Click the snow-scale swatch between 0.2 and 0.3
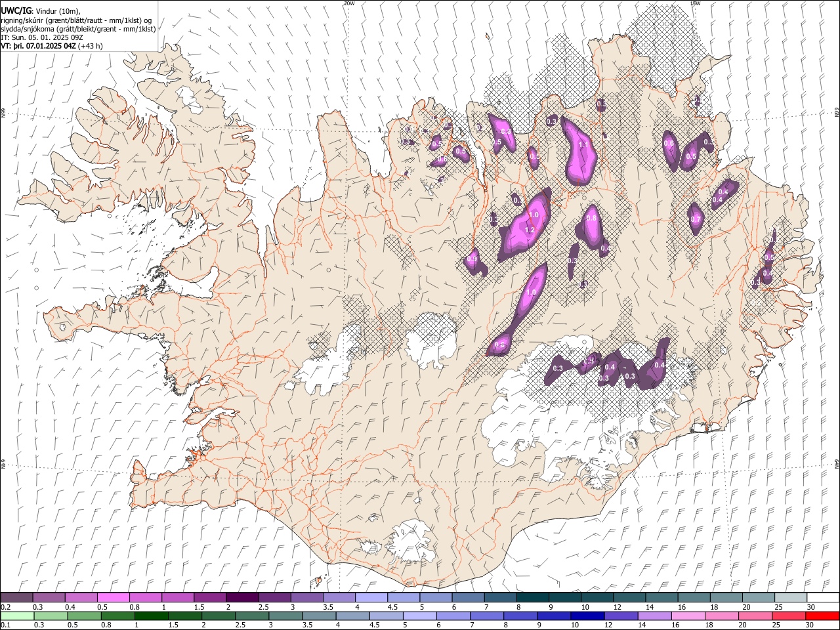Image resolution: width=840 pixels, height=630 pixels. [x=16, y=598]
